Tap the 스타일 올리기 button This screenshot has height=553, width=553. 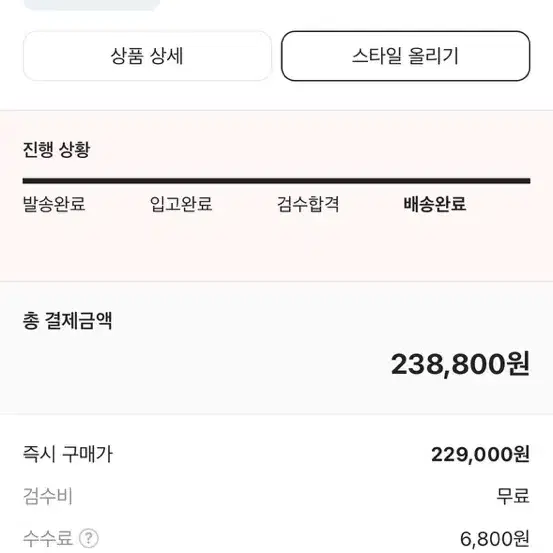[406, 56]
